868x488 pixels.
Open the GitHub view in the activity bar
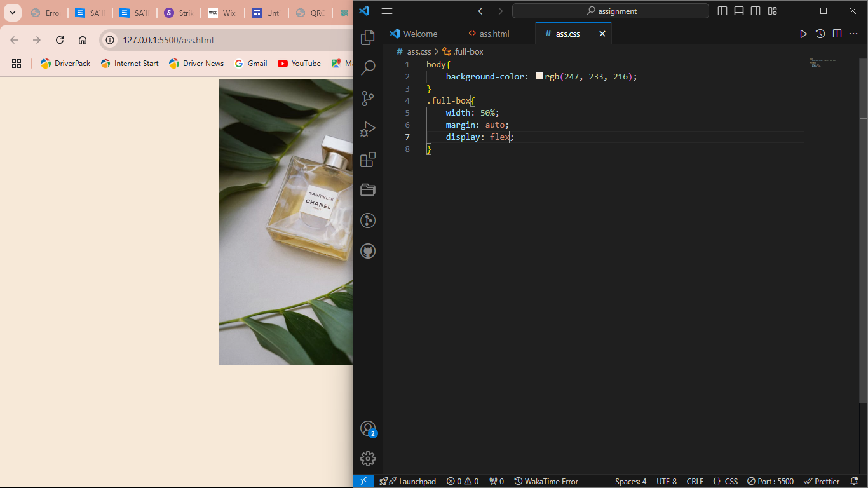click(368, 251)
